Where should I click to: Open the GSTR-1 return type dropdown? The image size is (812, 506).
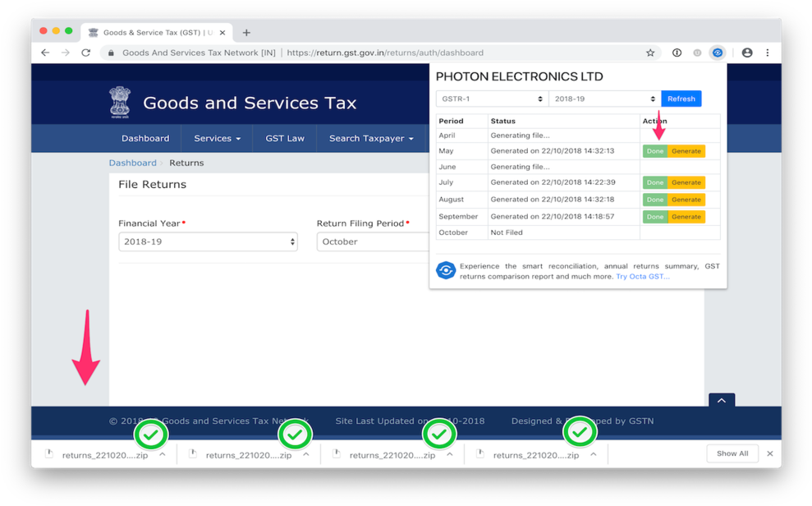pyautogui.click(x=490, y=98)
